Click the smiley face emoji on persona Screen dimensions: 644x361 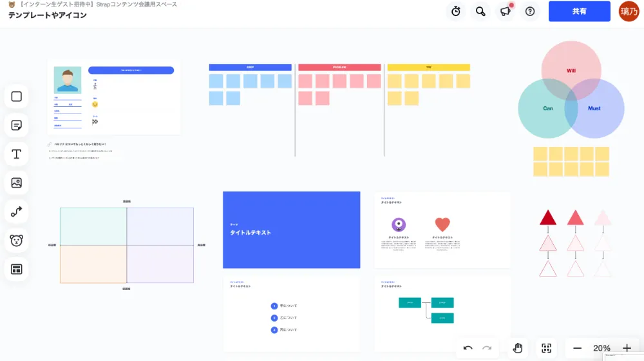tap(95, 104)
